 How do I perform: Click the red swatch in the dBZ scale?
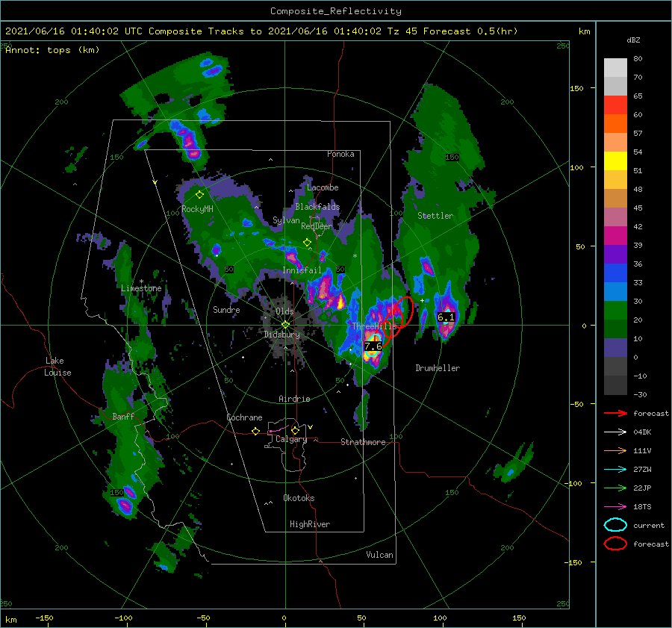coord(615,105)
